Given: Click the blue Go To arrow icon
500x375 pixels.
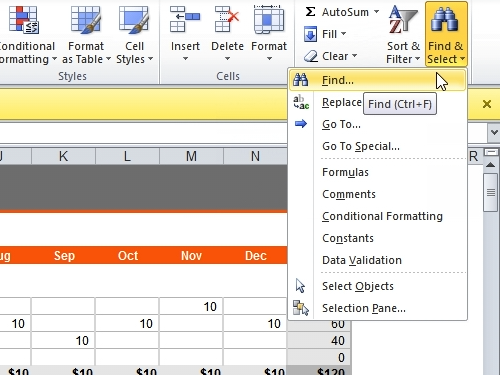Looking at the screenshot, I should click(301, 124).
